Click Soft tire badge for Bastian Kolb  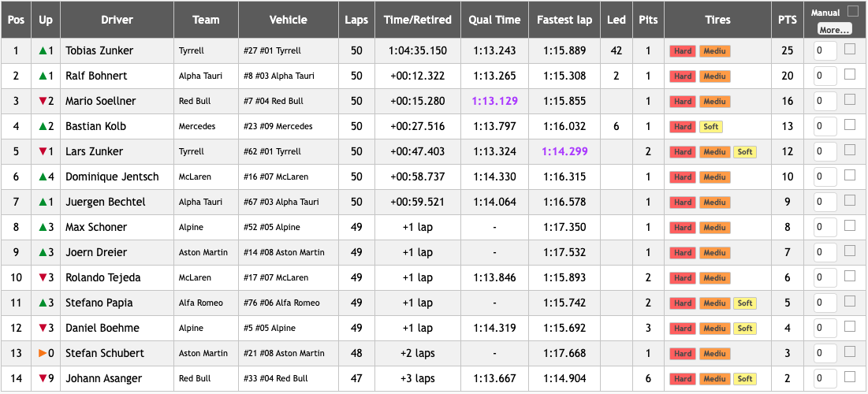pos(711,127)
